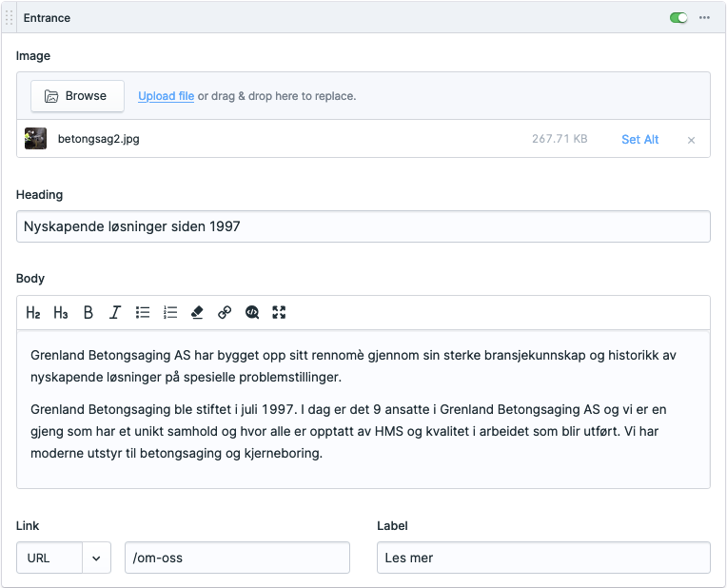727x588 pixels.
Task: Insert a numbered list
Action: [170, 312]
